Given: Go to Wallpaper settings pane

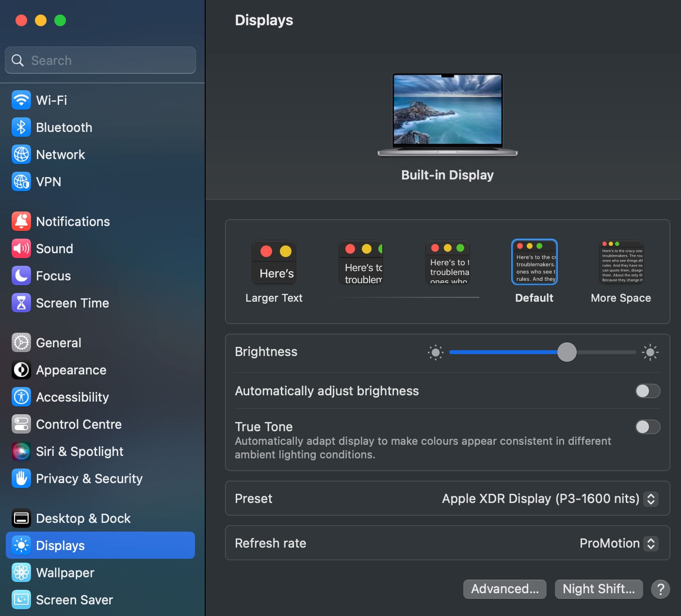Looking at the screenshot, I should pyautogui.click(x=65, y=573).
